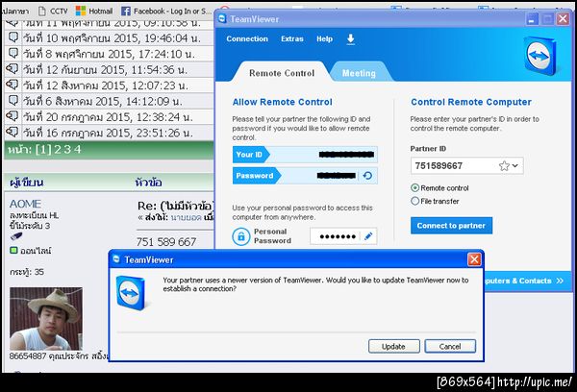Viewport: 577px width, 392px height.
Task: Click the ผู้เขียน column header
Action: [x=27, y=182]
